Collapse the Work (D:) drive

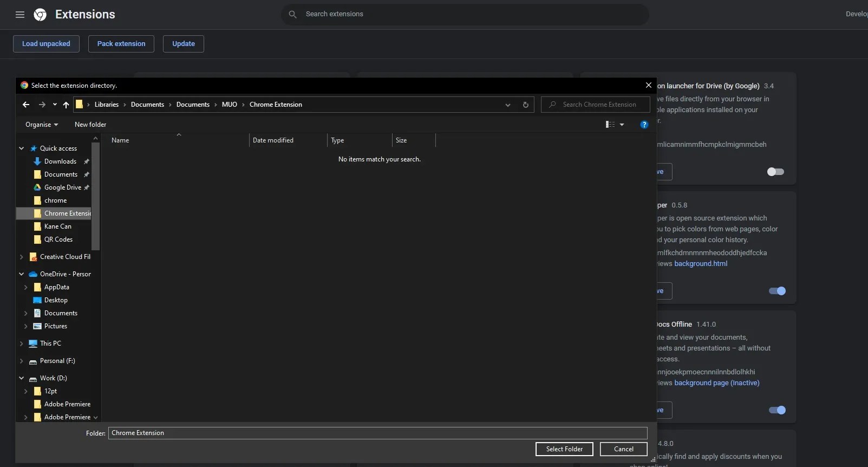click(x=22, y=378)
